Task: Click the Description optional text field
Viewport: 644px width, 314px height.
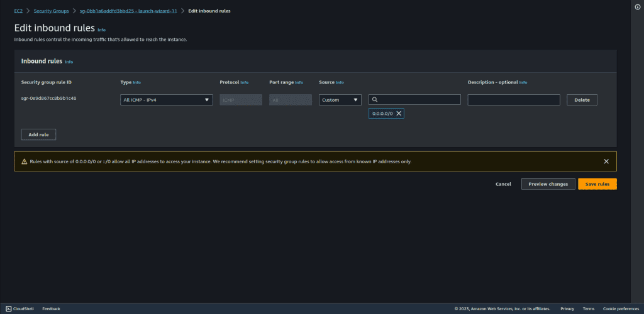Action: tap(513, 100)
